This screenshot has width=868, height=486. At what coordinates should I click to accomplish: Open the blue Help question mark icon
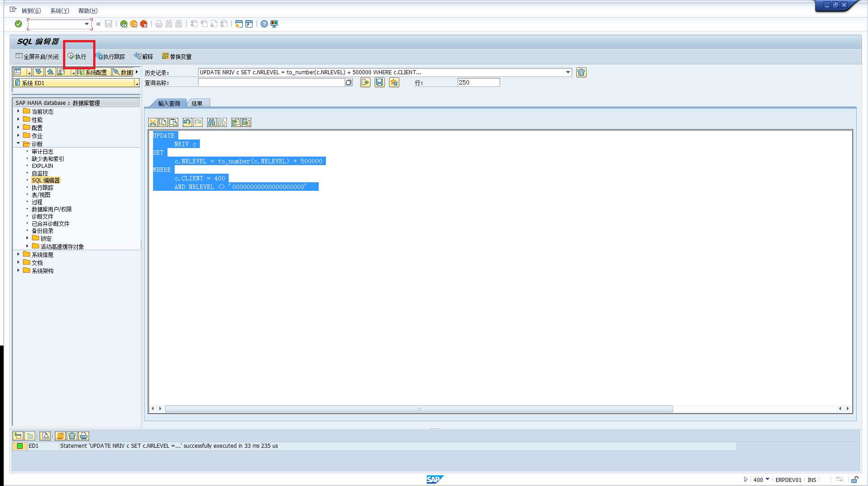click(x=264, y=24)
